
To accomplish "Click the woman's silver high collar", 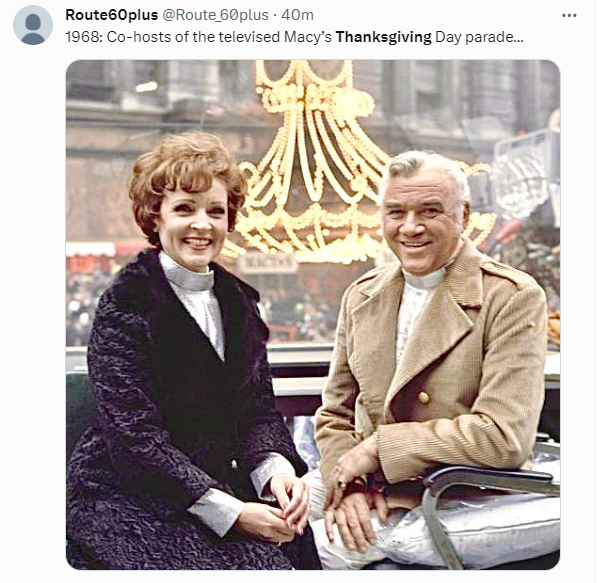I will pos(187,273).
